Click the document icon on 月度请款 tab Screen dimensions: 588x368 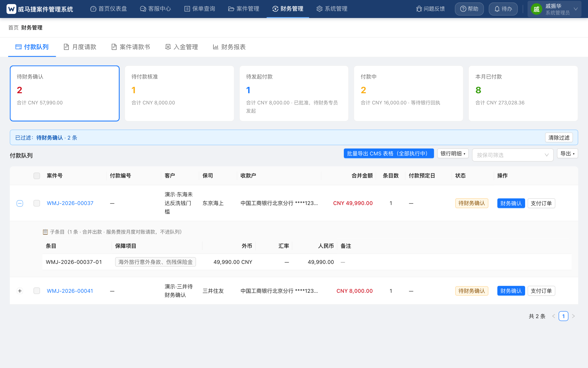pos(66,47)
